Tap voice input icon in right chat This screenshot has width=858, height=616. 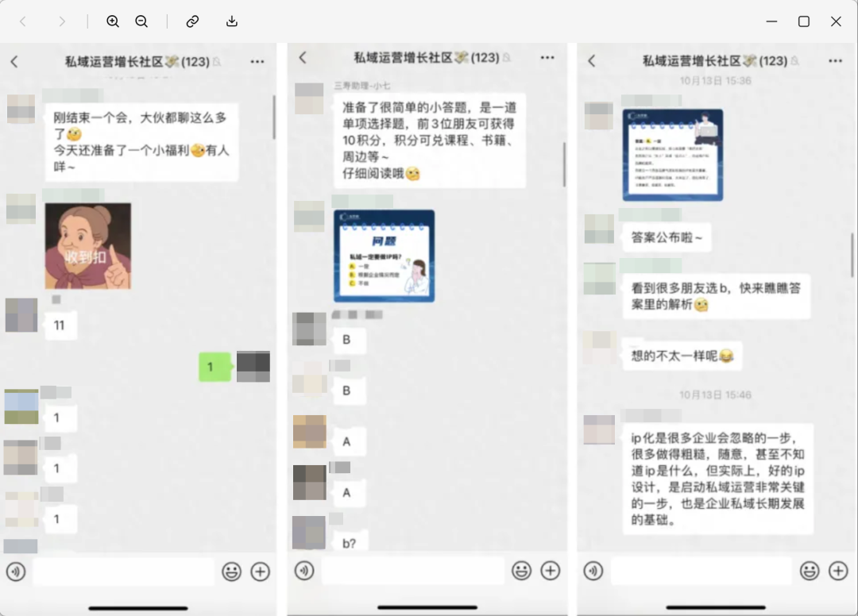[x=593, y=572]
